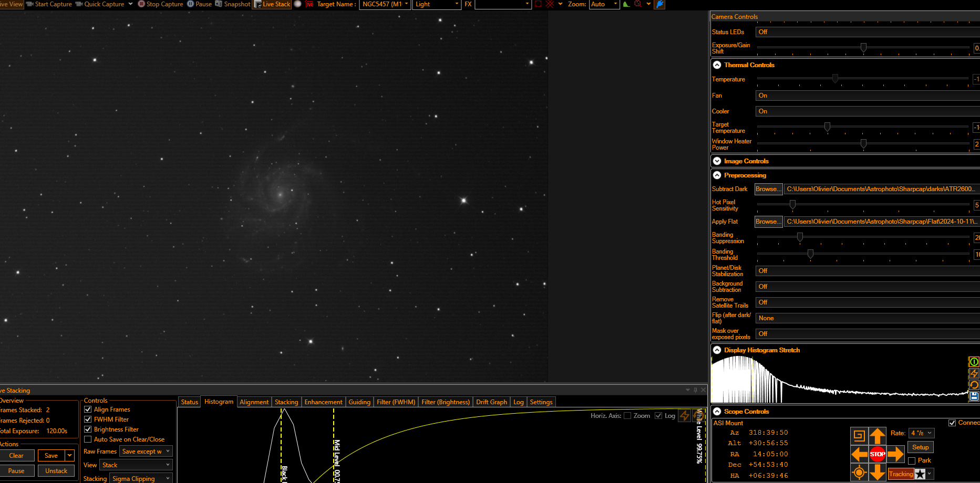Collapse the Scope Controls section

coord(717,412)
